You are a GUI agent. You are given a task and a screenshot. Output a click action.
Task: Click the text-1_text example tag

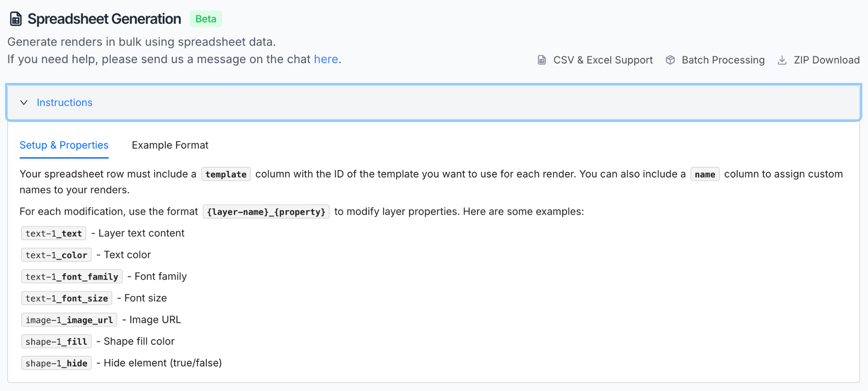tap(53, 233)
